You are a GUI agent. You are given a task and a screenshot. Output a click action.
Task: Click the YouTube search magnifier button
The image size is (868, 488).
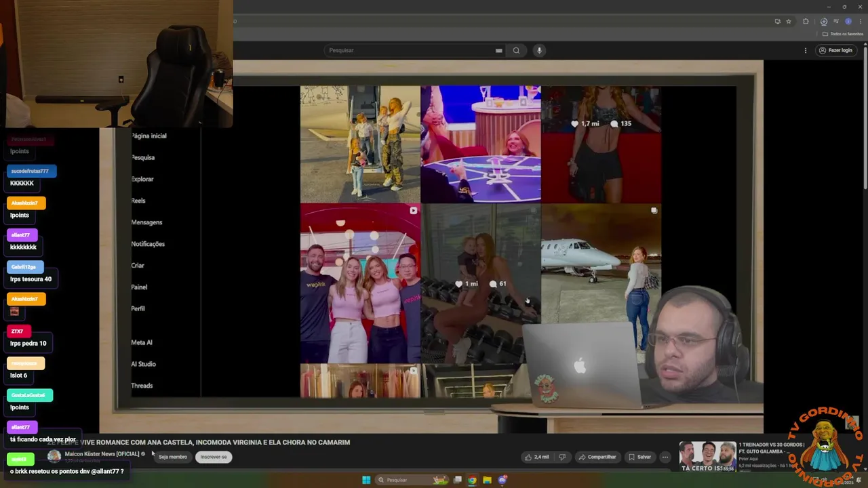pos(516,50)
